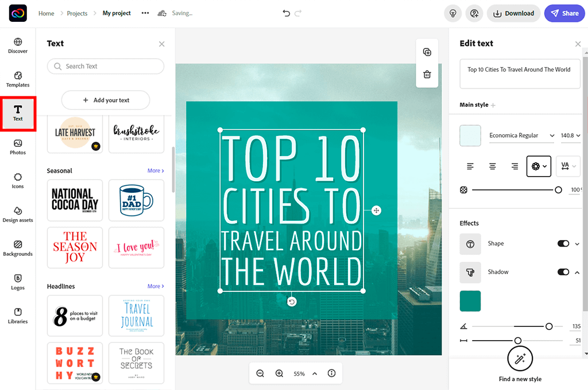Select the #1 Dad mug template
This screenshot has height=390, width=588.
tap(137, 200)
